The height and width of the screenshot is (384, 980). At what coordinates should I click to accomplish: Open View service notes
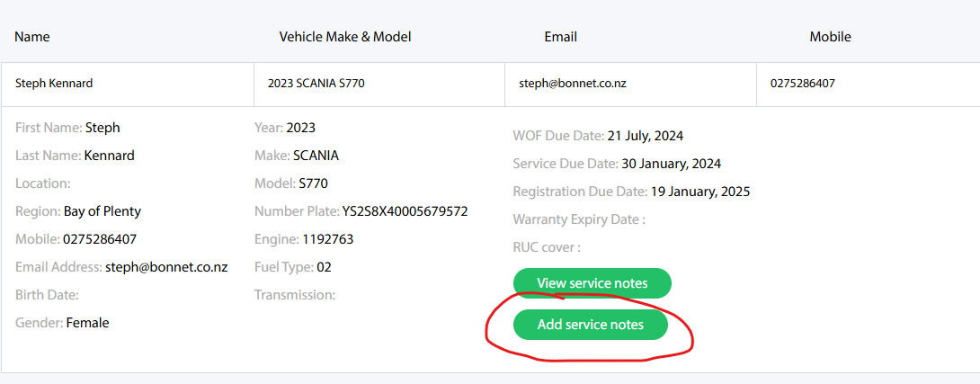[592, 283]
